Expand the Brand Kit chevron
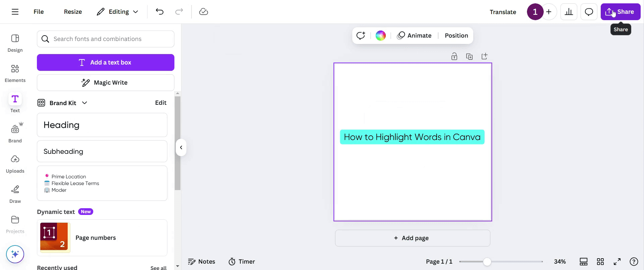The height and width of the screenshot is (270, 644). 85,103
